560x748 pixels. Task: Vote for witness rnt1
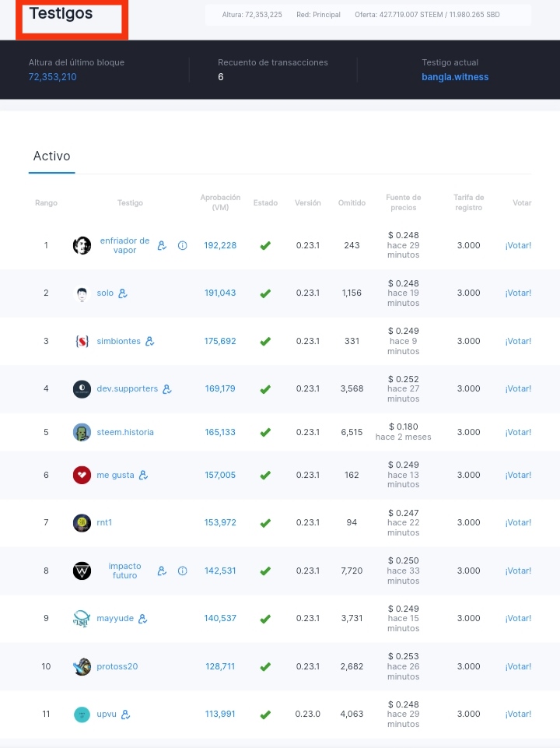click(x=518, y=522)
